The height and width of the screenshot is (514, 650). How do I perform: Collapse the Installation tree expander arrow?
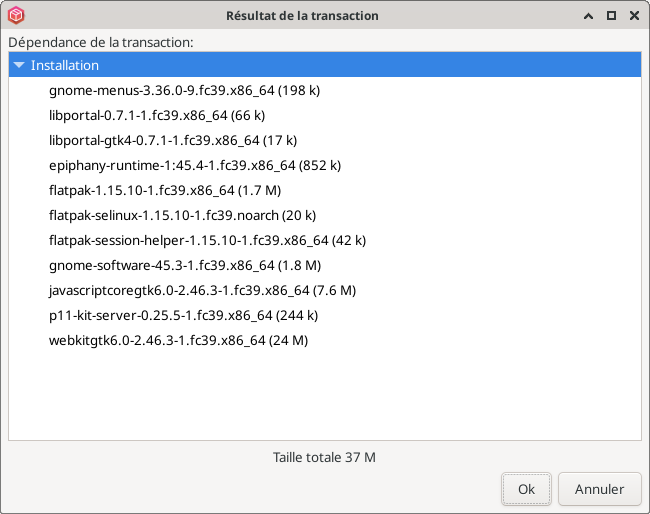coord(19,65)
